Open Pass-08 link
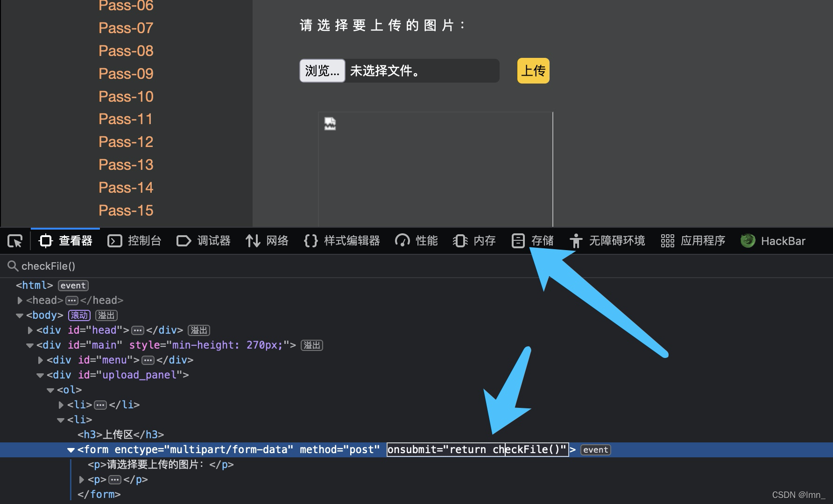Viewport: 833px width, 504px height. (x=126, y=51)
